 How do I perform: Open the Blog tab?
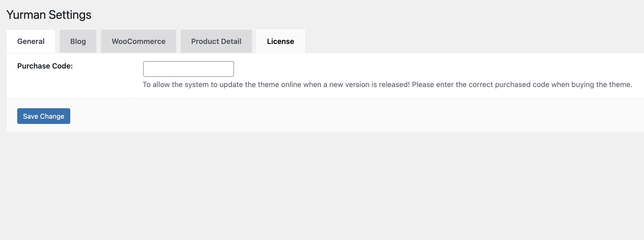click(x=78, y=41)
